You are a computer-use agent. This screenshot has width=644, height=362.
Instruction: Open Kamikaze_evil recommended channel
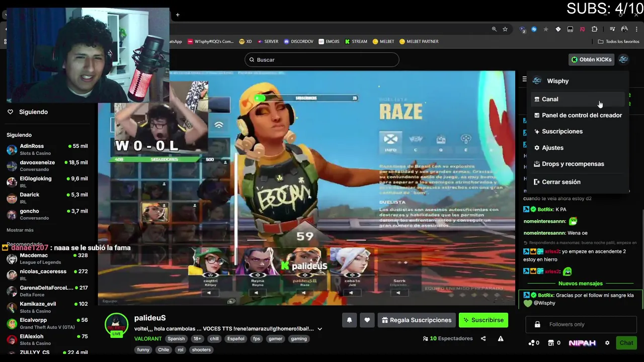(x=47, y=307)
